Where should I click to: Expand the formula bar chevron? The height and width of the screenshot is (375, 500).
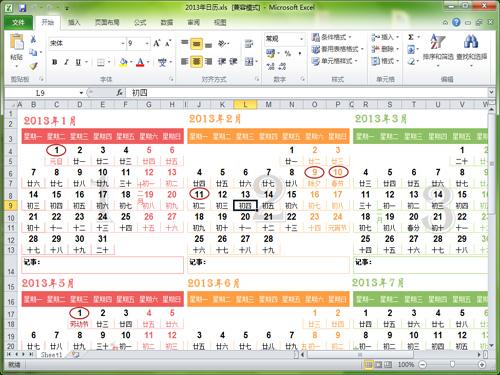click(491, 92)
